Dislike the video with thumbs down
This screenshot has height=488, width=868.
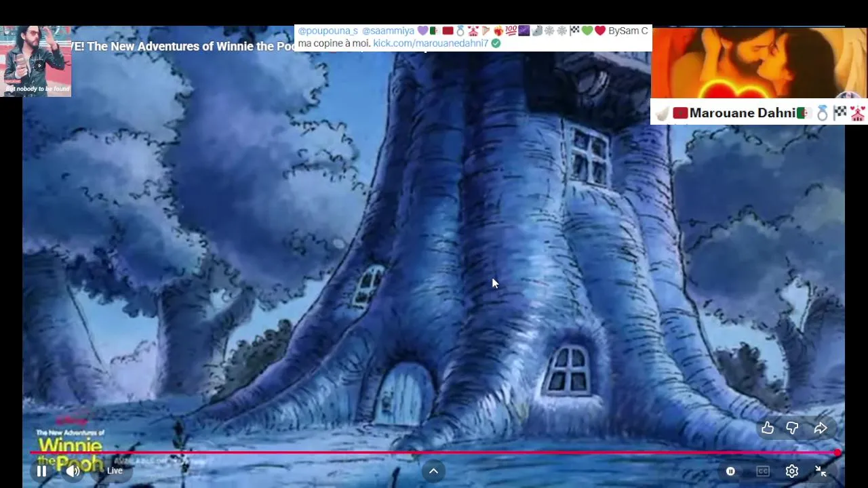pyautogui.click(x=792, y=428)
